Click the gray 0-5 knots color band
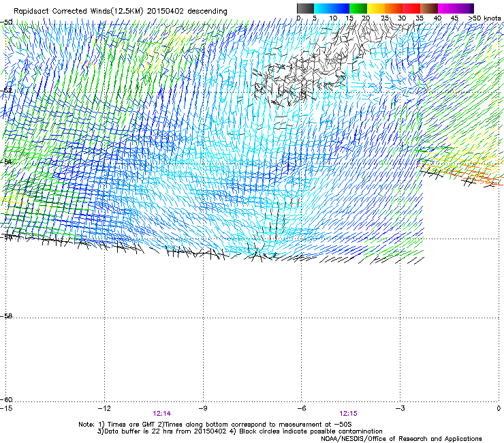Screen dimensions: 504x443 click(305, 8)
